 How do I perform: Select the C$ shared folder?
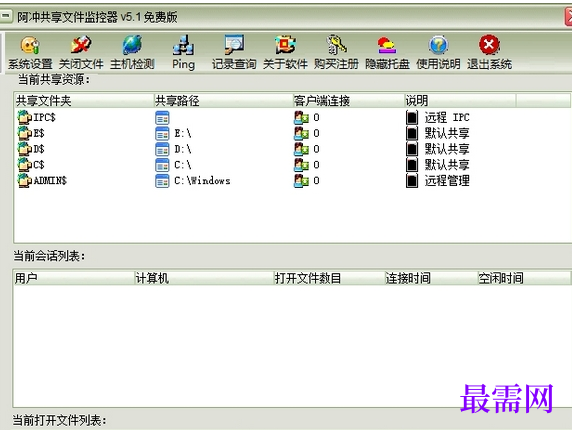coord(31,165)
